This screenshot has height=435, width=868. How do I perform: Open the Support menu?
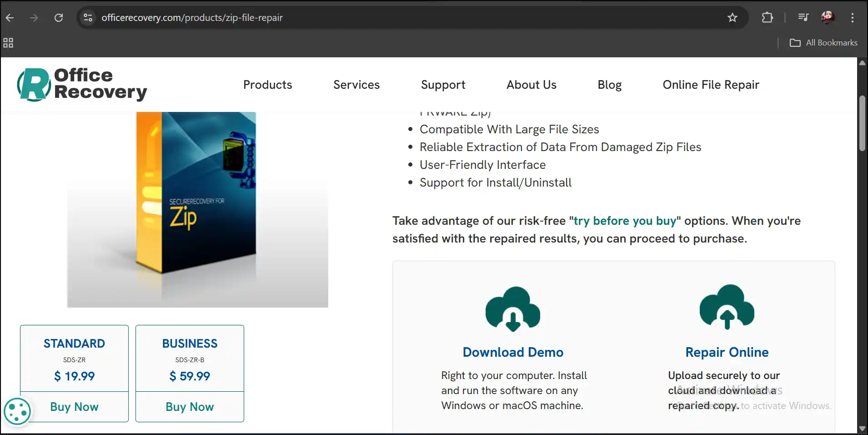tap(443, 85)
